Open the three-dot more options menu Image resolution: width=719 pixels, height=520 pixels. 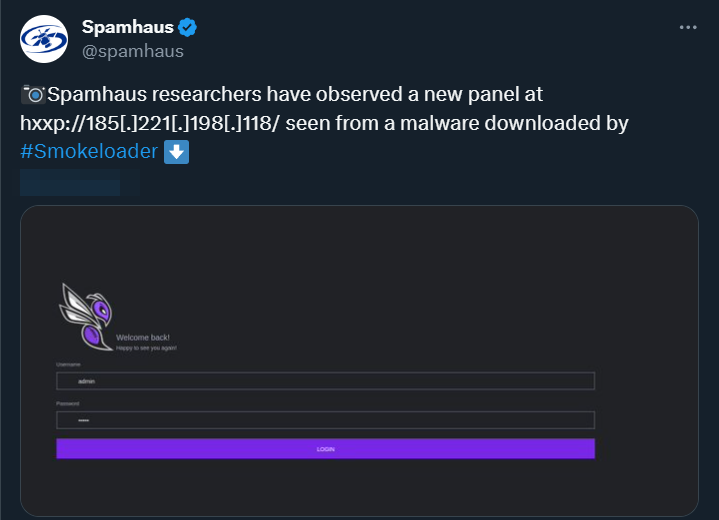tap(688, 28)
